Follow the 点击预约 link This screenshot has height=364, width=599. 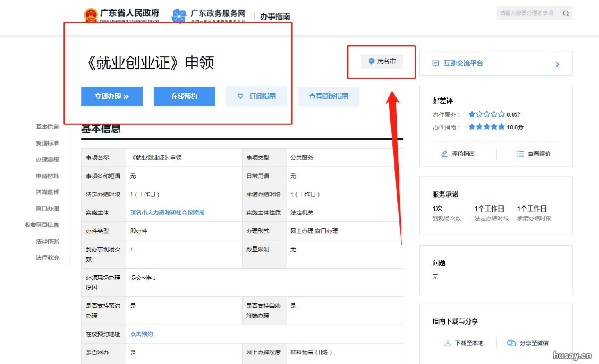point(141,334)
